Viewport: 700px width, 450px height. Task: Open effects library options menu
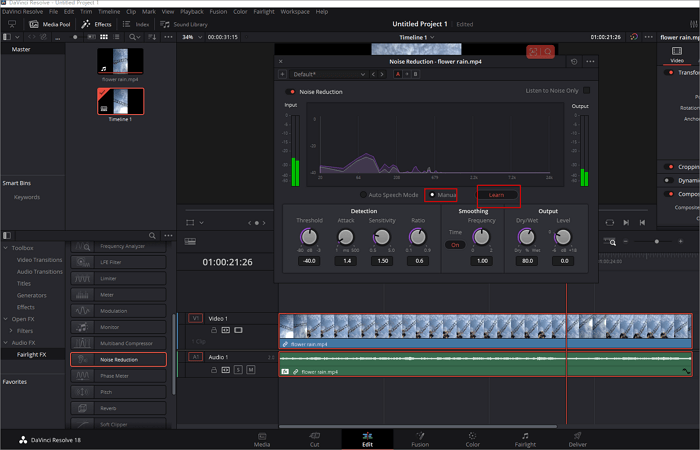168,235
